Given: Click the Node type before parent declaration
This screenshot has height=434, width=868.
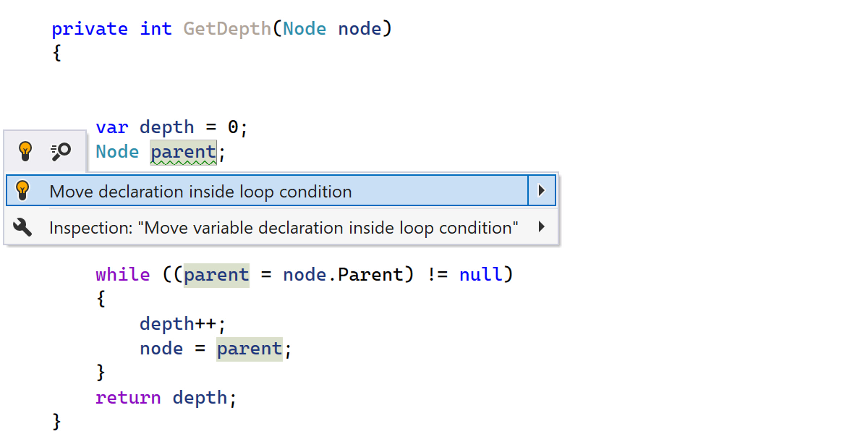Looking at the screenshot, I should (117, 152).
